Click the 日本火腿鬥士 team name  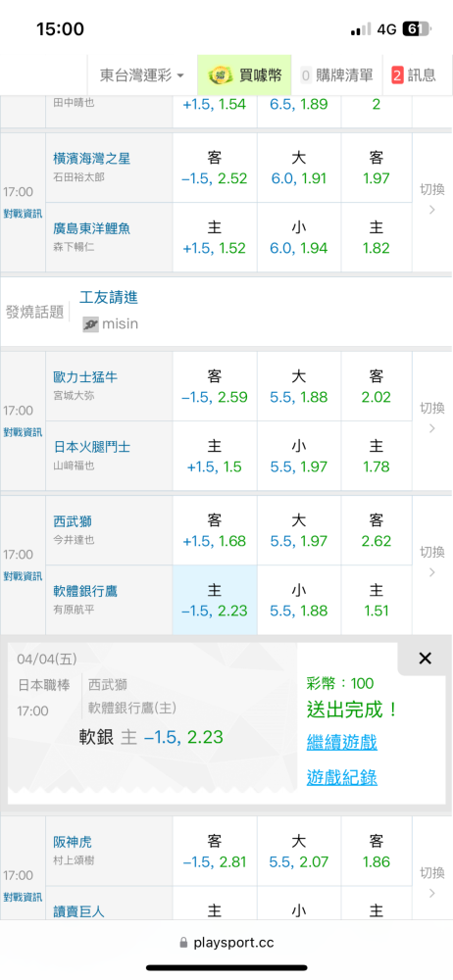[92, 448]
